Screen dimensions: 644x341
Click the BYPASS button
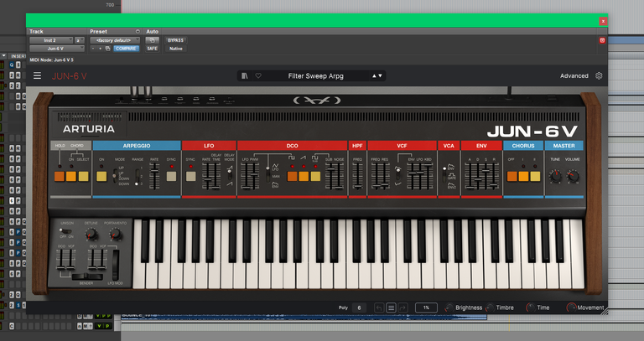(x=176, y=40)
